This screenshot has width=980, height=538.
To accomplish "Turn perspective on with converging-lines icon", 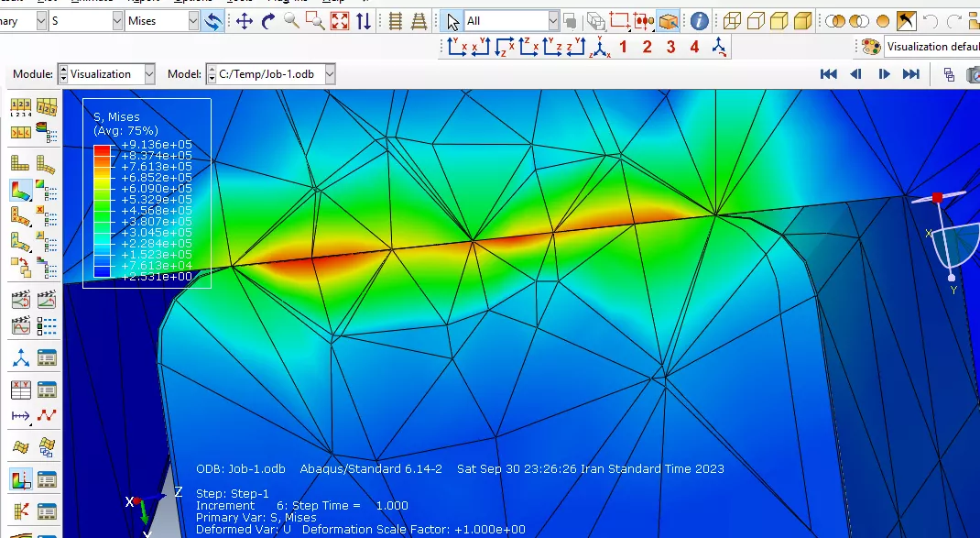I will 419,21.
